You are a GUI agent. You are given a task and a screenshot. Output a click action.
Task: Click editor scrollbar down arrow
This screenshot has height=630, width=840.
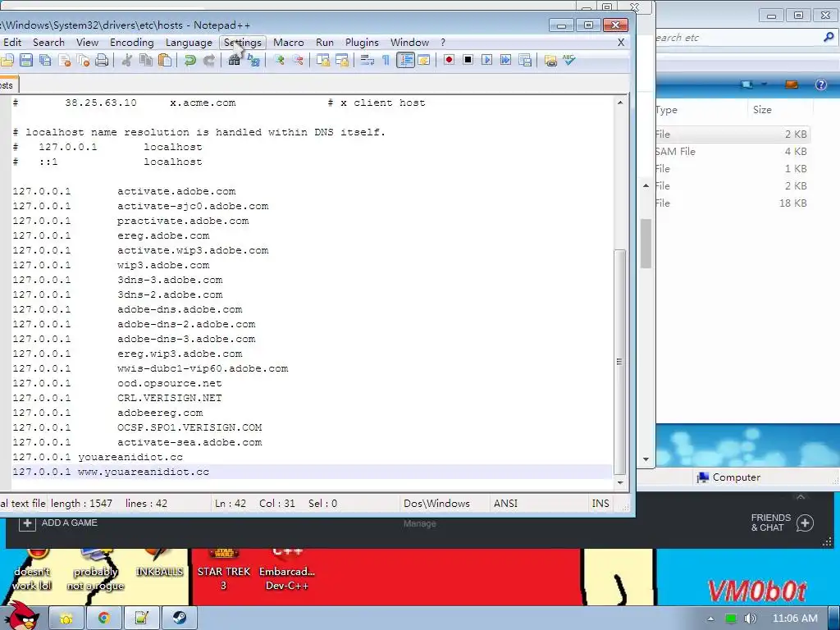[x=620, y=482]
